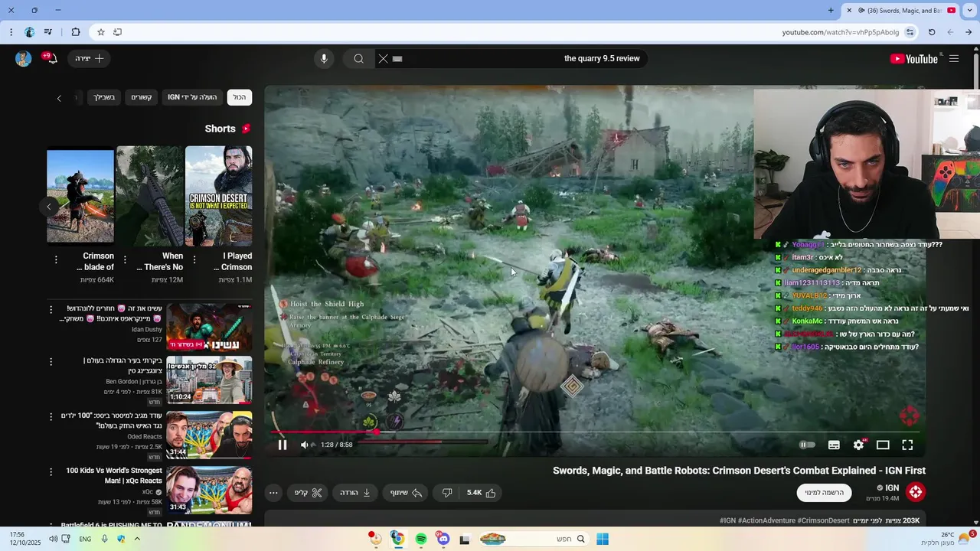This screenshot has height=551, width=980.
Task: Open the יצירה create button
Action: click(90, 58)
